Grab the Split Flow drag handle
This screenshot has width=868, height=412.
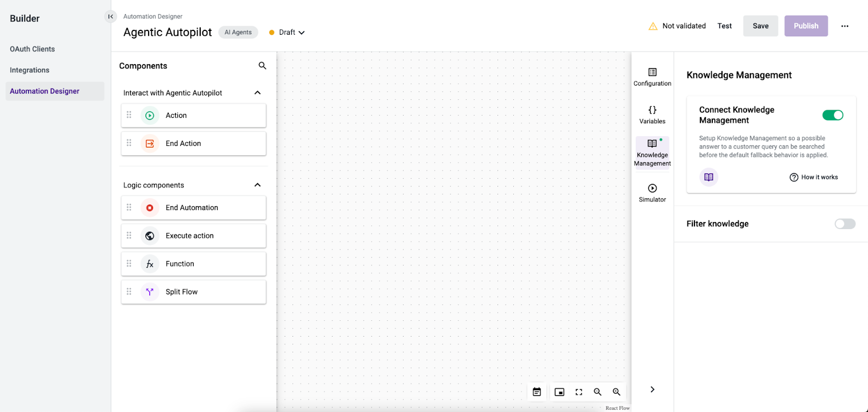pos(129,291)
